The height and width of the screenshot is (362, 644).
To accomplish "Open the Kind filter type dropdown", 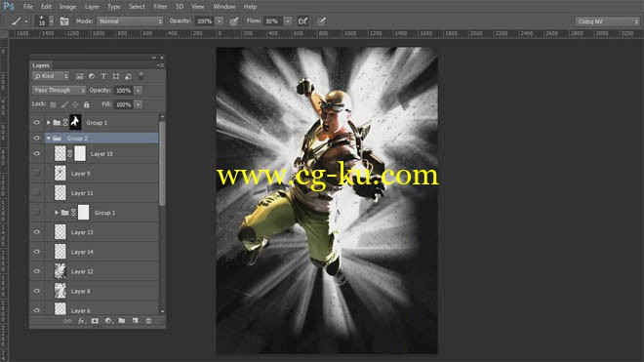I will coord(51,76).
